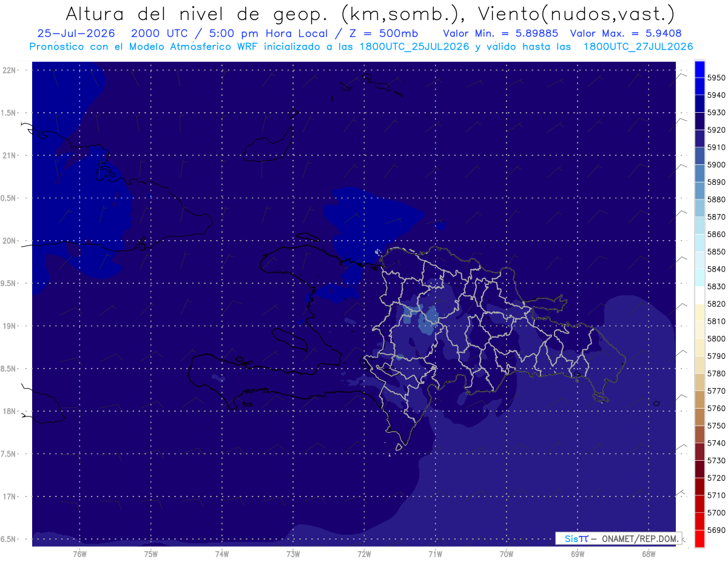The image size is (728, 562).
Task: Click the 'SisTT – ONAMET/REP.DOM.' logo box
Action: (x=618, y=538)
